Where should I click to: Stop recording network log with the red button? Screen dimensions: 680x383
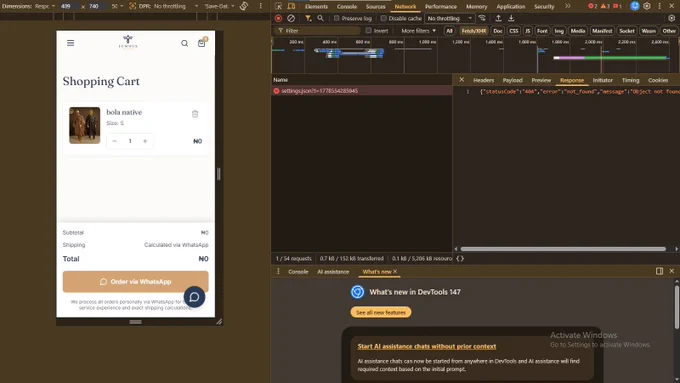click(x=278, y=18)
